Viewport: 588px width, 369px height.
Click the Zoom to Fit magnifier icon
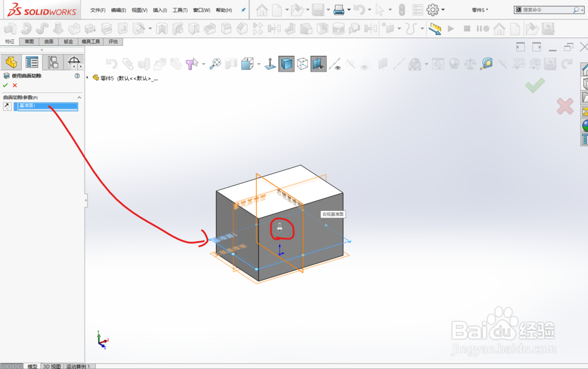215,63
